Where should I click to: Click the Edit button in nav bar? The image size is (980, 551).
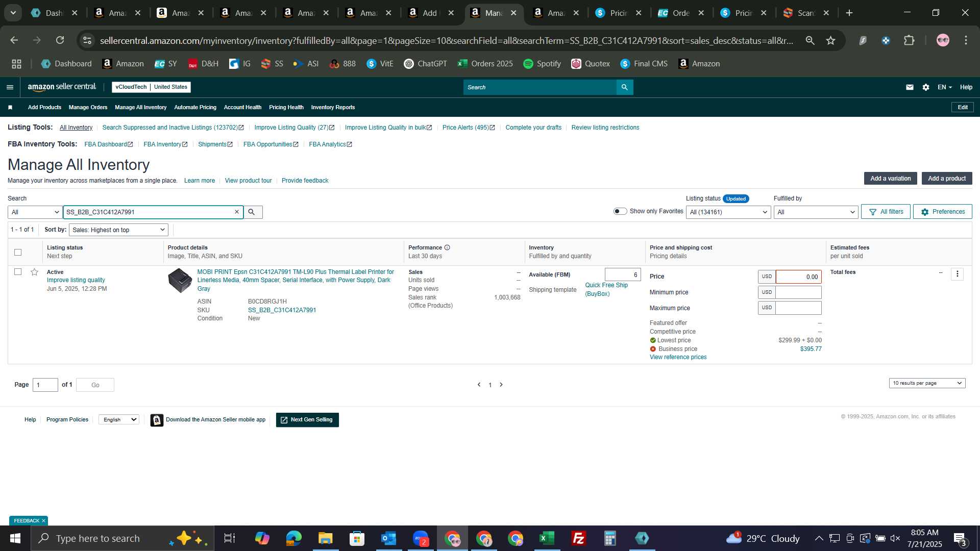pyautogui.click(x=963, y=108)
